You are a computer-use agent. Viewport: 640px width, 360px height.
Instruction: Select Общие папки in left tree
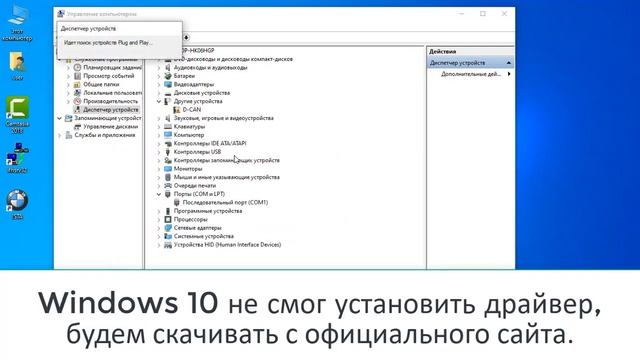(x=101, y=84)
